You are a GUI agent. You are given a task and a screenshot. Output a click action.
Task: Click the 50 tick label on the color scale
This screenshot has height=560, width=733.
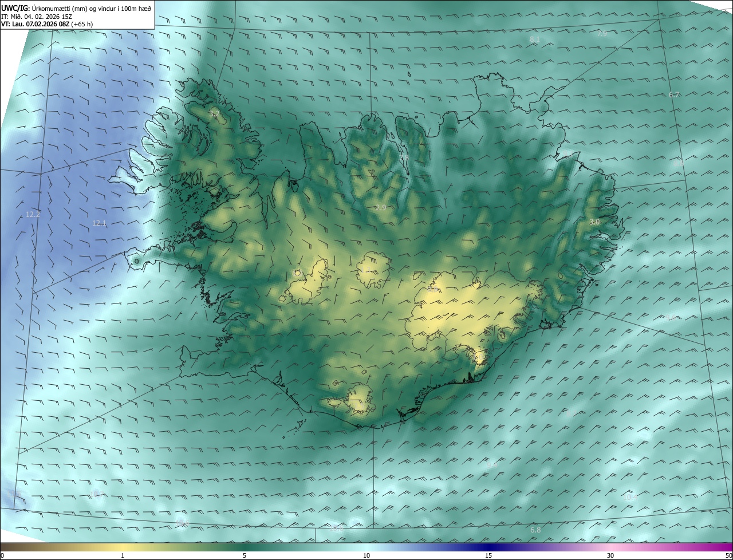pos(728,555)
